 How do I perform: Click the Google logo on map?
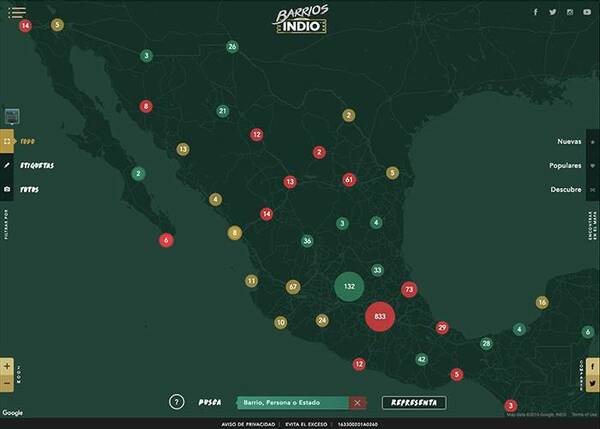[13, 413]
